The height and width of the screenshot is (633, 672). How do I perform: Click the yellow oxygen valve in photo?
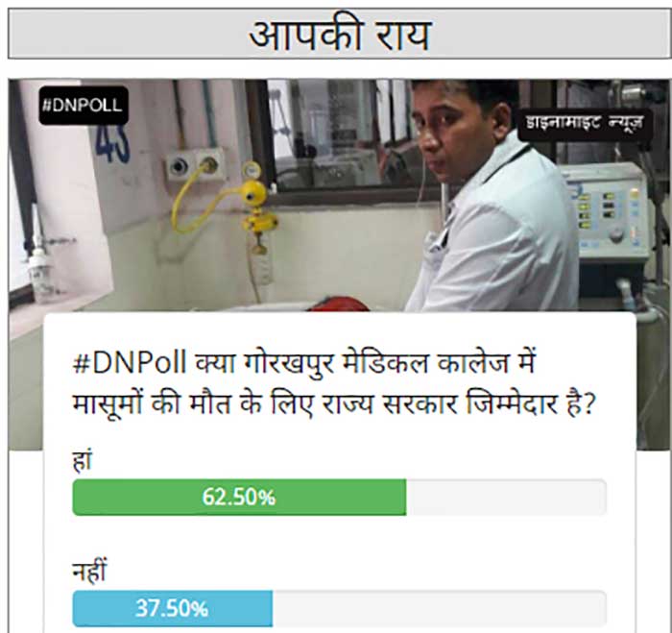point(257,206)
